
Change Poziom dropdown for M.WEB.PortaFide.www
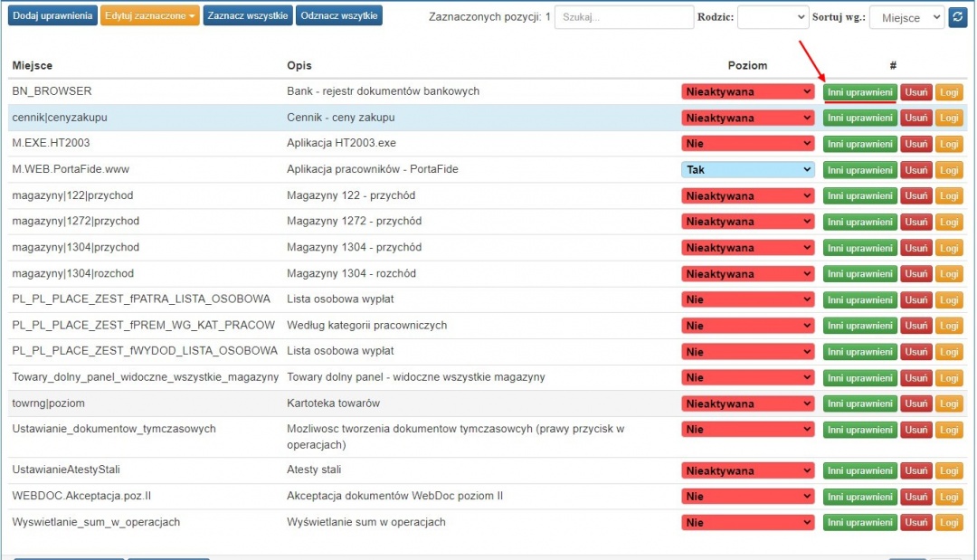pos(748,169)
